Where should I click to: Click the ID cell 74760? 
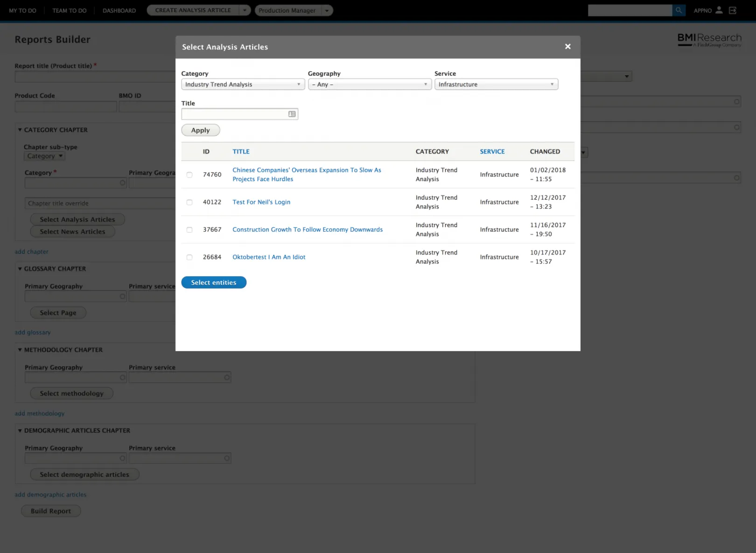(x=212, y=175)
